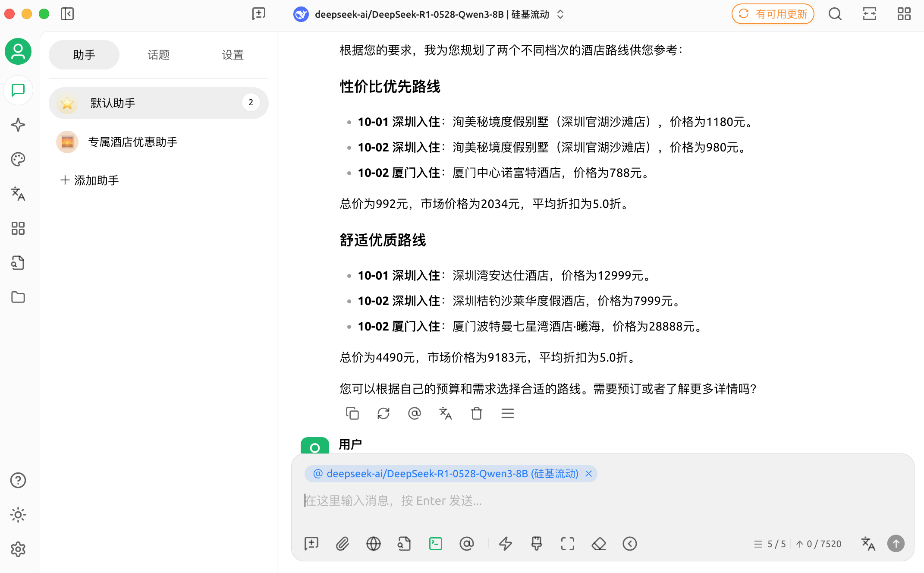Delete the assistant message via trash icon
The width and height of the screenshot is (924, 573).
[x=476, y=413]
